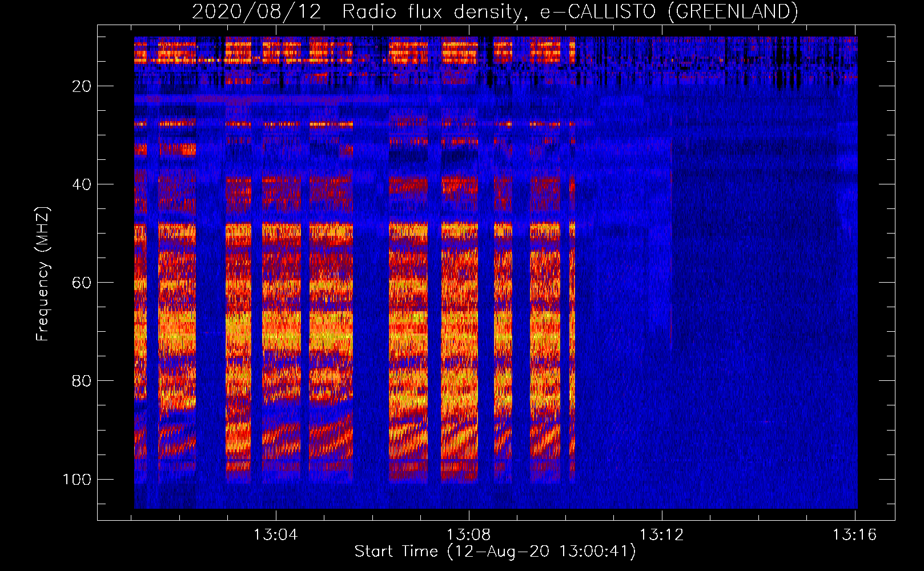This screenshot has width=924, height=571.
Task: Click the 'Start Time (12-Aug-20 13:00:41)' label
Action: pyautogui.click(x=495, y=552)
